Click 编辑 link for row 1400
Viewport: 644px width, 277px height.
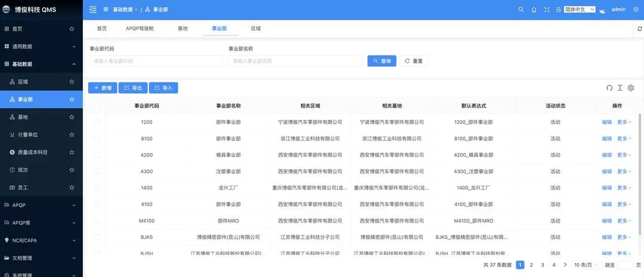tap(606, 188)
